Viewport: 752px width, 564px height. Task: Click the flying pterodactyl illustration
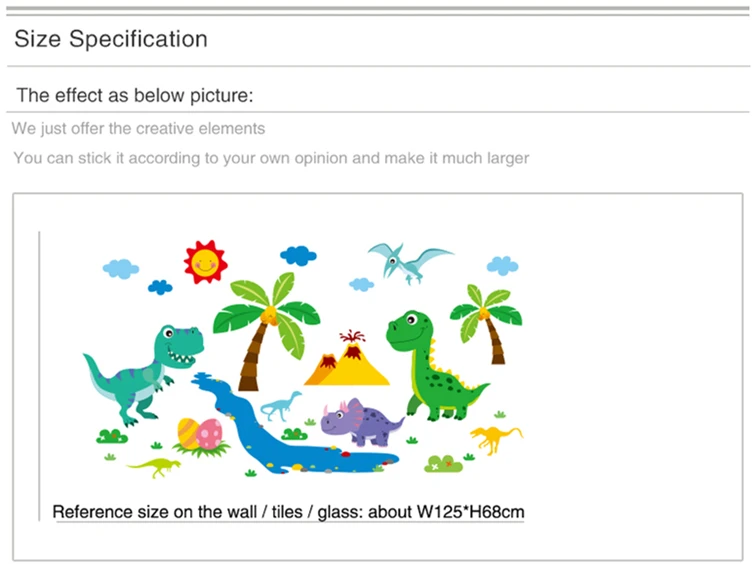click(x=409, y=263)
